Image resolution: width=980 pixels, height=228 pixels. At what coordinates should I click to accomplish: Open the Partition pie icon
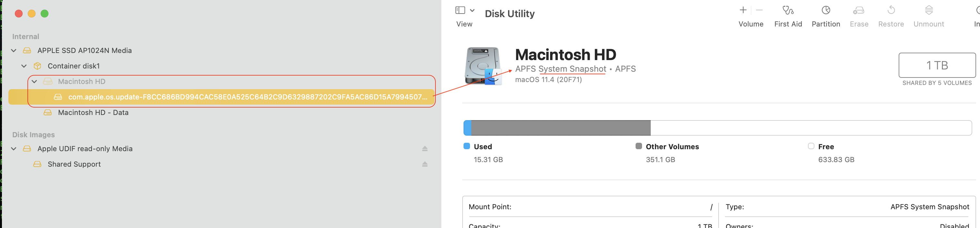826,10
